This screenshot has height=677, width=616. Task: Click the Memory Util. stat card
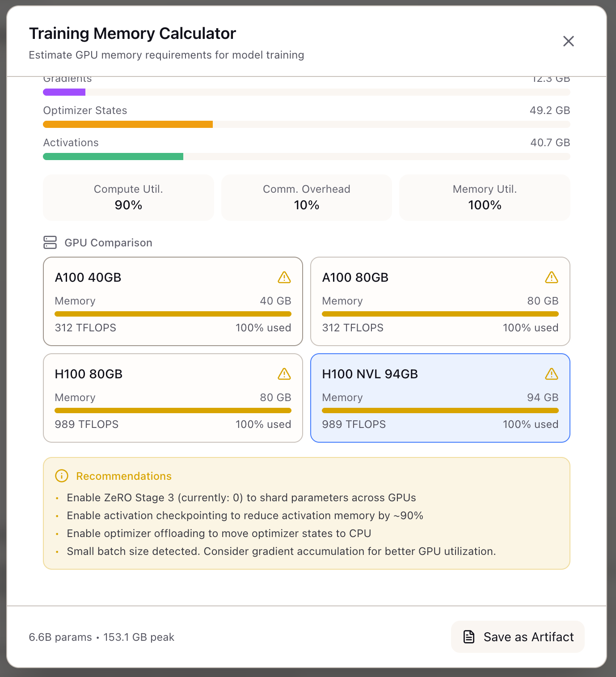485,198
